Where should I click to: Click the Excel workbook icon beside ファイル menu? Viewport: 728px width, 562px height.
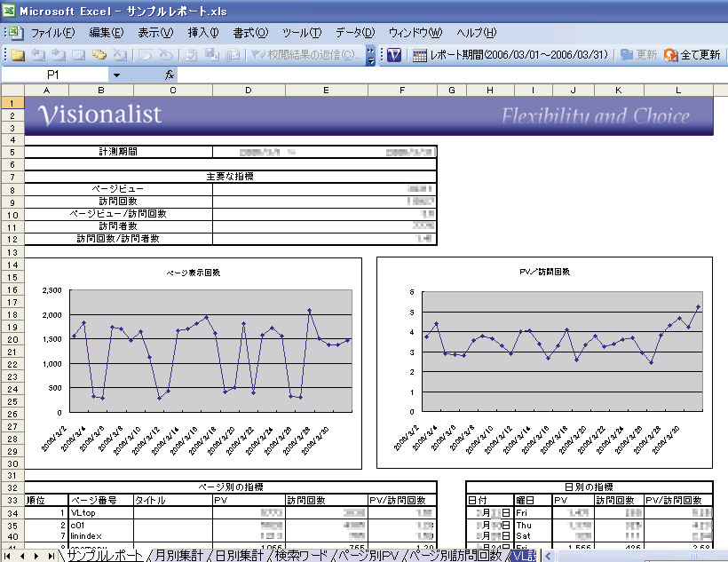15,33
